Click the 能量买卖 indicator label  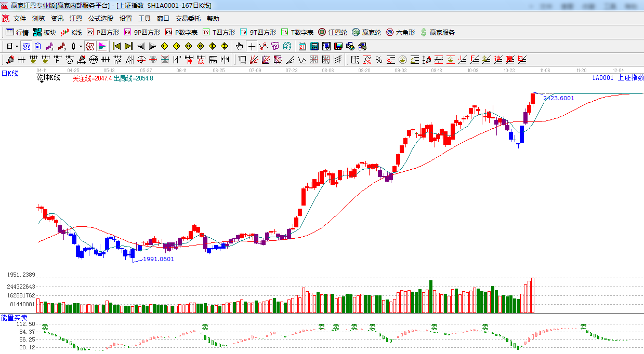[14, 317]
